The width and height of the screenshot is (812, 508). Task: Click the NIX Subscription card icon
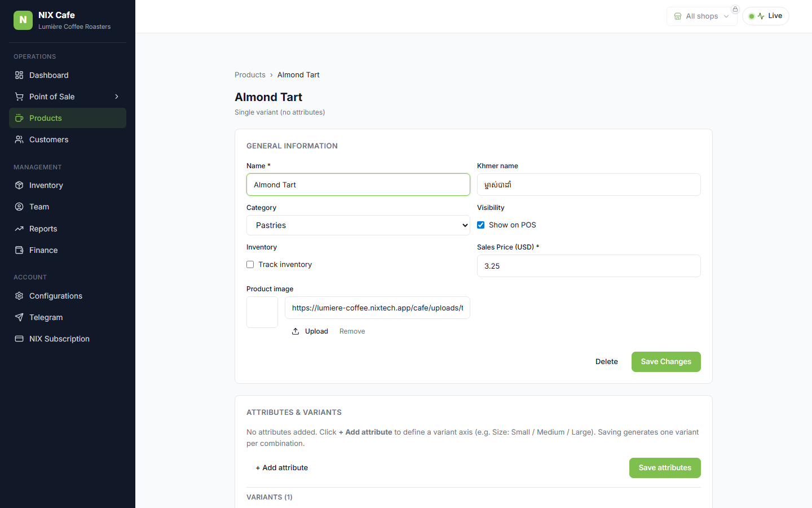tap(19, 339)
